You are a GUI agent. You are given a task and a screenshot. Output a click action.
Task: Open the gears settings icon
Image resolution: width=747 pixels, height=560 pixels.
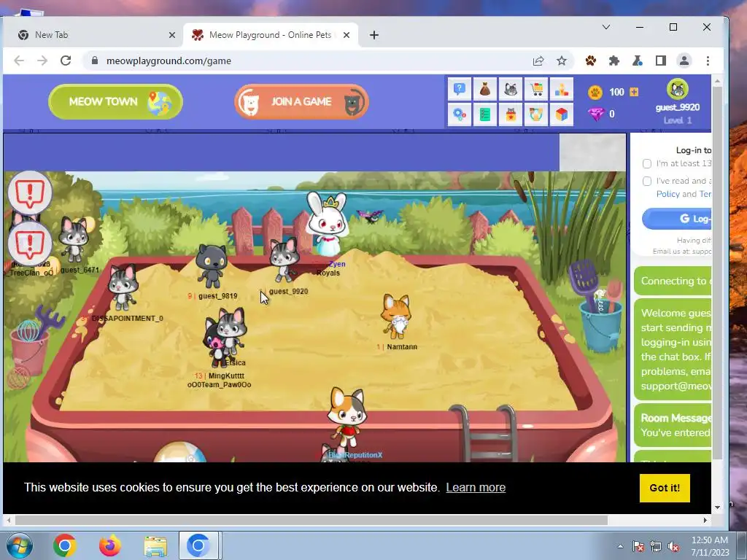point(460,114)
